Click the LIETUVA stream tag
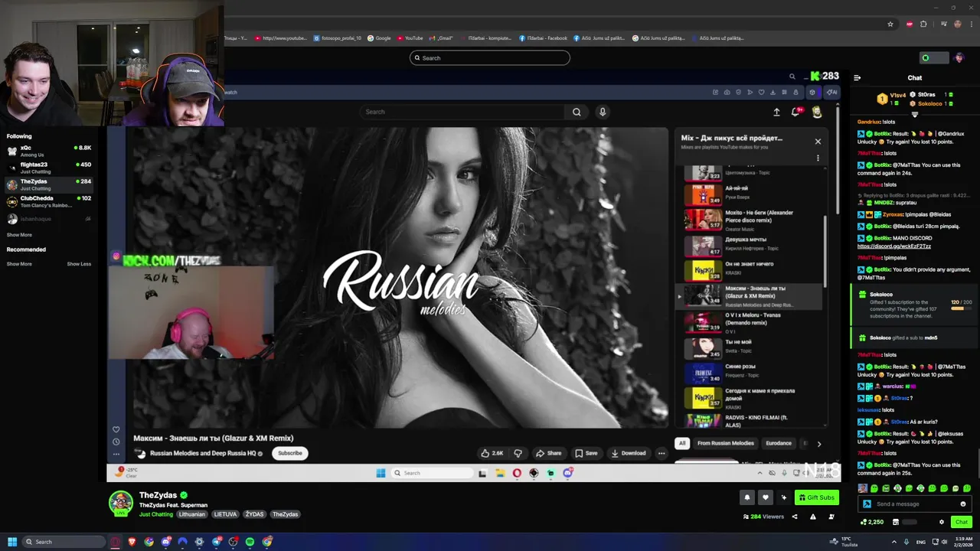Image resolution: width=980 pixels, height=551 pixels. point(225,514)
